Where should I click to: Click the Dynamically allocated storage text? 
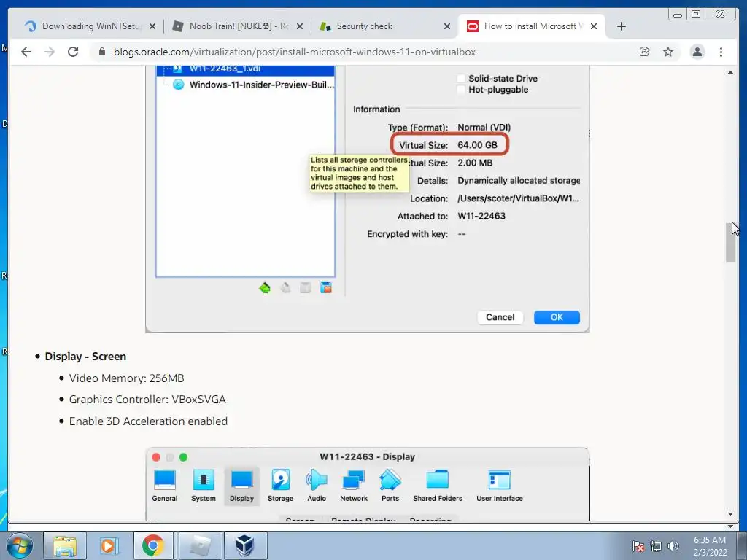(519, 181)
